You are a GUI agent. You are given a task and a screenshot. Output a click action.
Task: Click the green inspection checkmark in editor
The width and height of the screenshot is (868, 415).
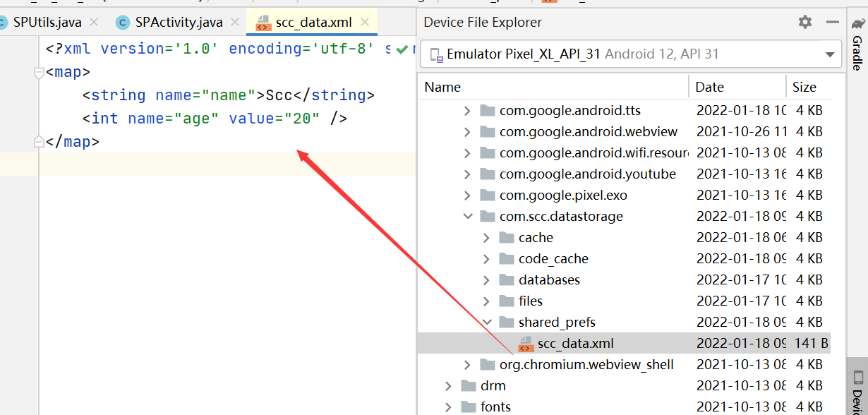point(402,49)
